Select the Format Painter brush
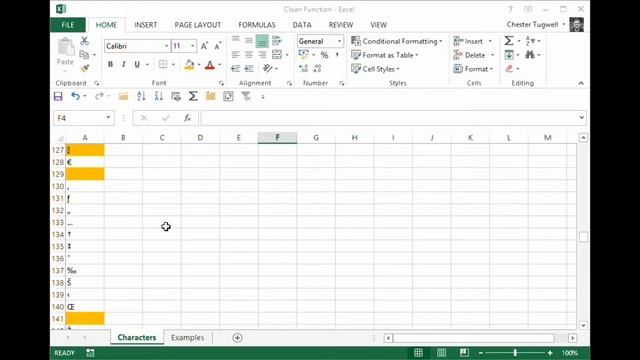 point(84,68)
